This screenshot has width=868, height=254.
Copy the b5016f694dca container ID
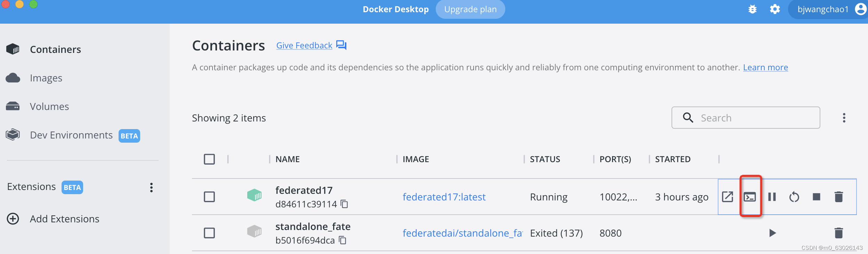343,240
